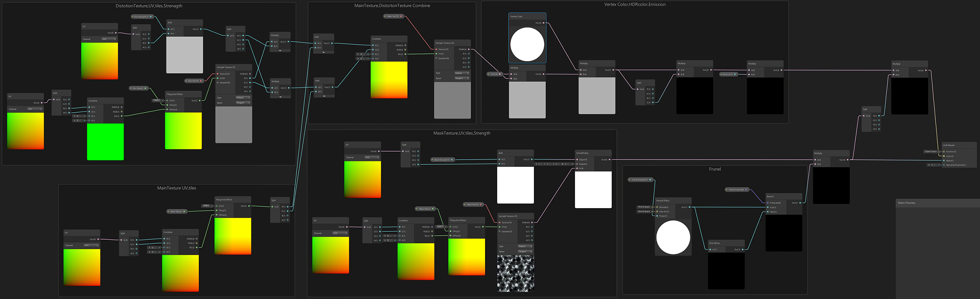Click the Vertex Color node Out port

pyautogui.click(x=543, y=23)
